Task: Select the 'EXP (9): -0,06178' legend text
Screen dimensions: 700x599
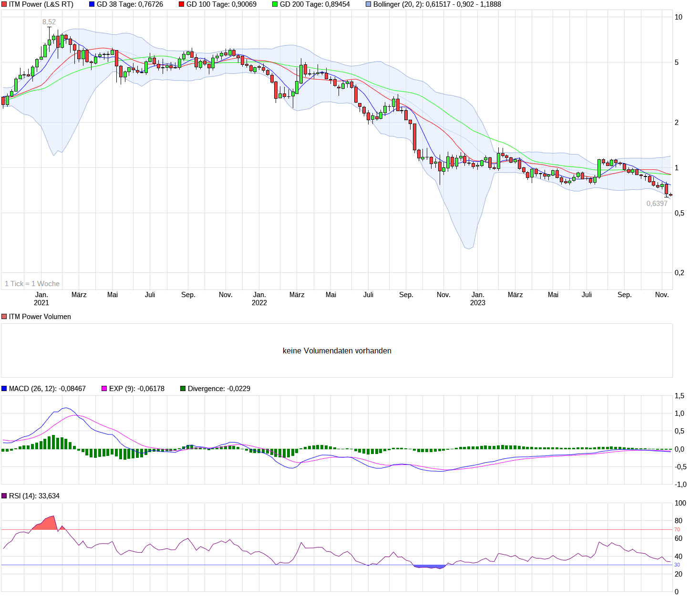Action: [x=137, y=389]
